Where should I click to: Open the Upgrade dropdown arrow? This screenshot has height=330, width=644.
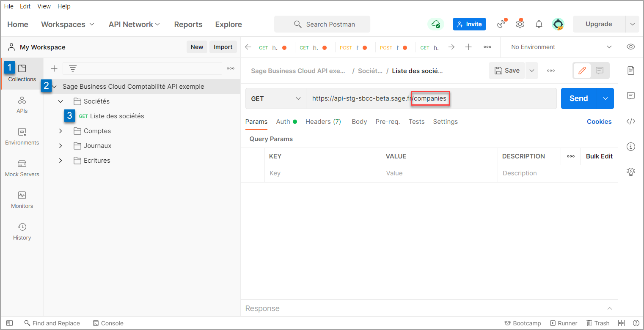[633, 24]
